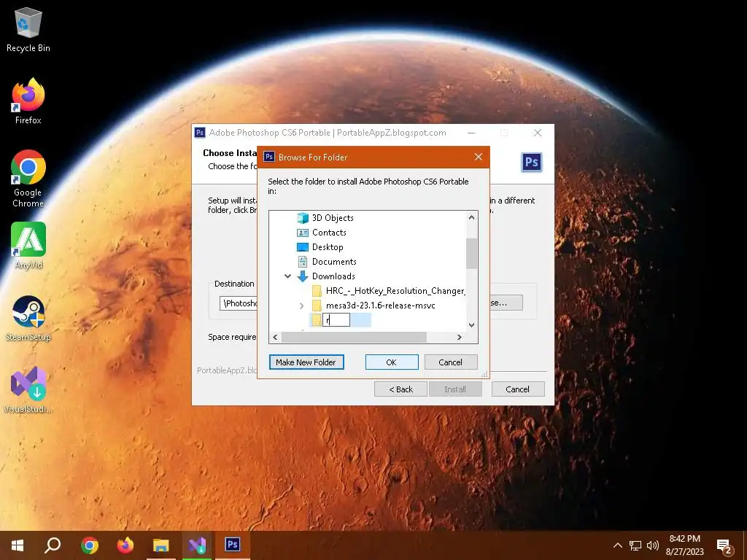Click the folder tree's vertical scroll thumb

(471, 253)
